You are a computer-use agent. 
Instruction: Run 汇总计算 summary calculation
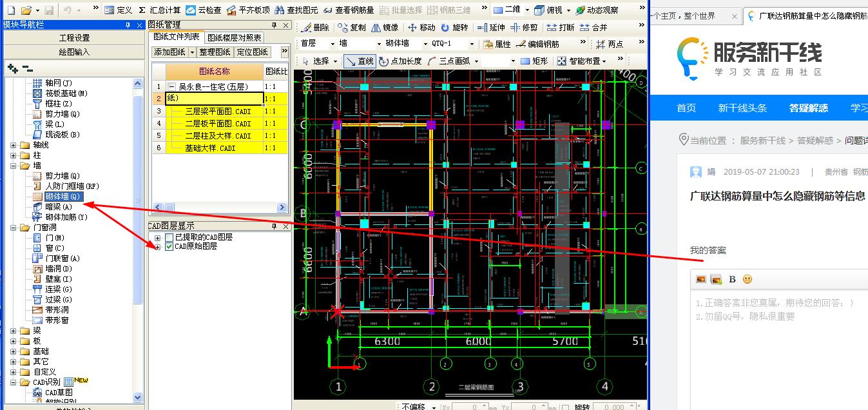[x=160, y=10]
